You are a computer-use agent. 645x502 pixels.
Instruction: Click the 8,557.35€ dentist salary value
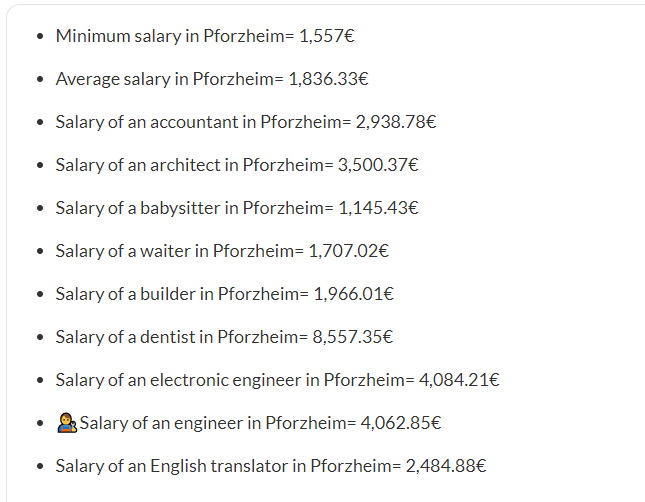pos(353,337)
